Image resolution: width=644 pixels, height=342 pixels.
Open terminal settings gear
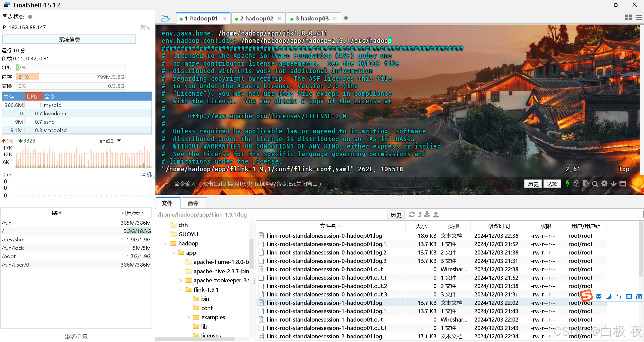604,183
